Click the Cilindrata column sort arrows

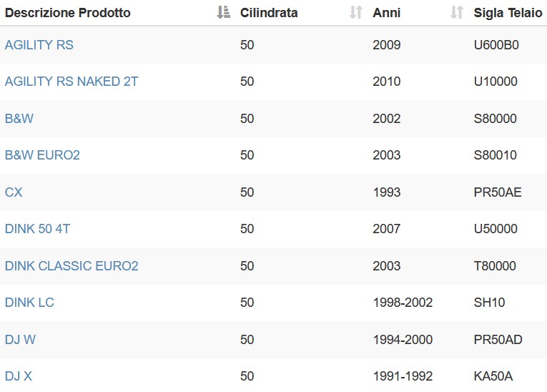click(x=356, y=12)
